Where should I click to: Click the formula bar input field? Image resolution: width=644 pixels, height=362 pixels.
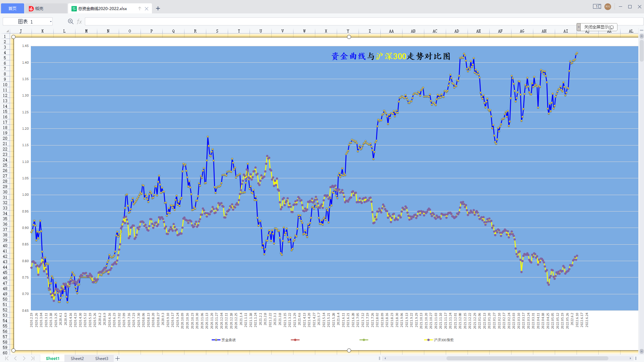(x=335, y=21)
